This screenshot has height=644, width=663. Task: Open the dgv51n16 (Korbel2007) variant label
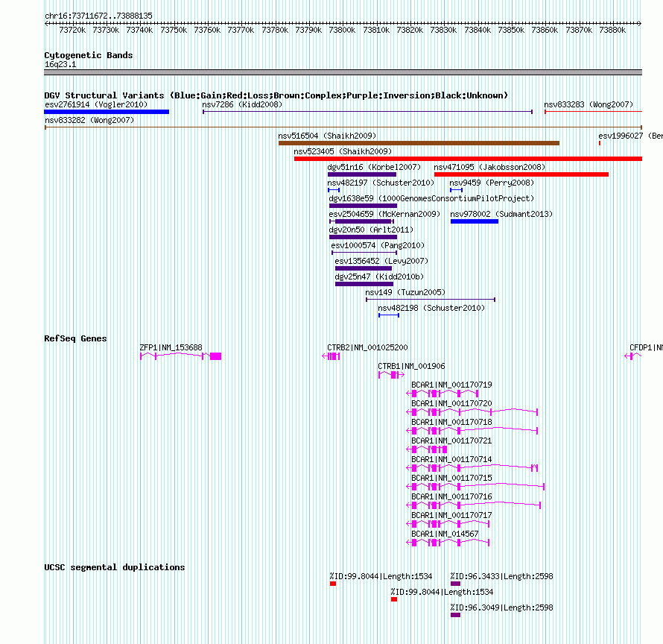(x=374, y=167)
